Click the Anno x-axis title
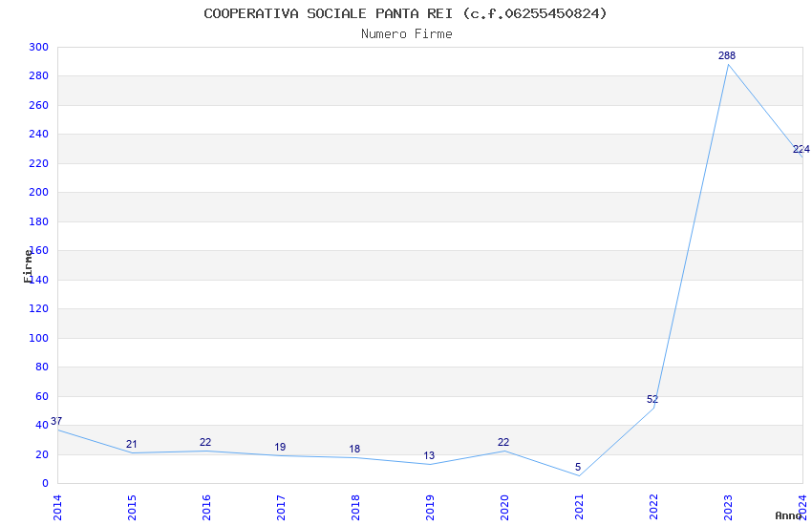This screenshot has height=525, width=812. point(788,515)
